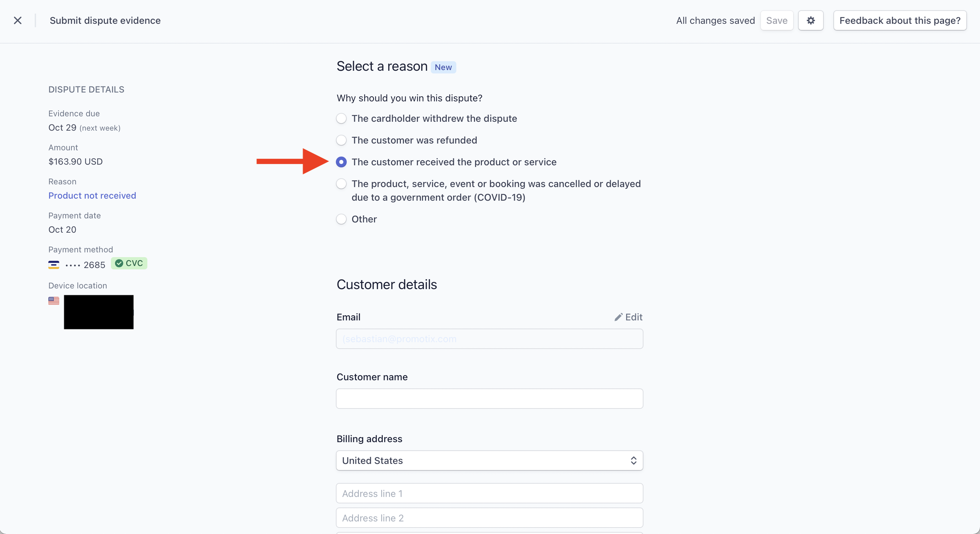Select The customer was refunded

pos(341,140)
